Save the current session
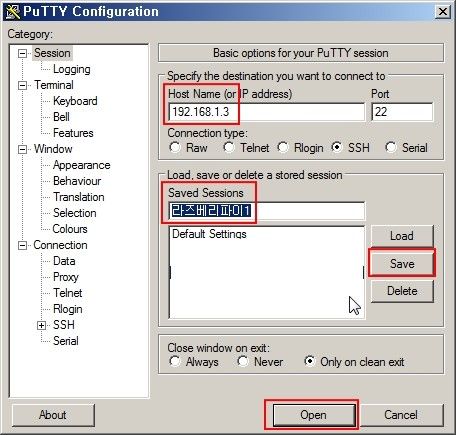The image size is (456, 435). tap(402, 264)
